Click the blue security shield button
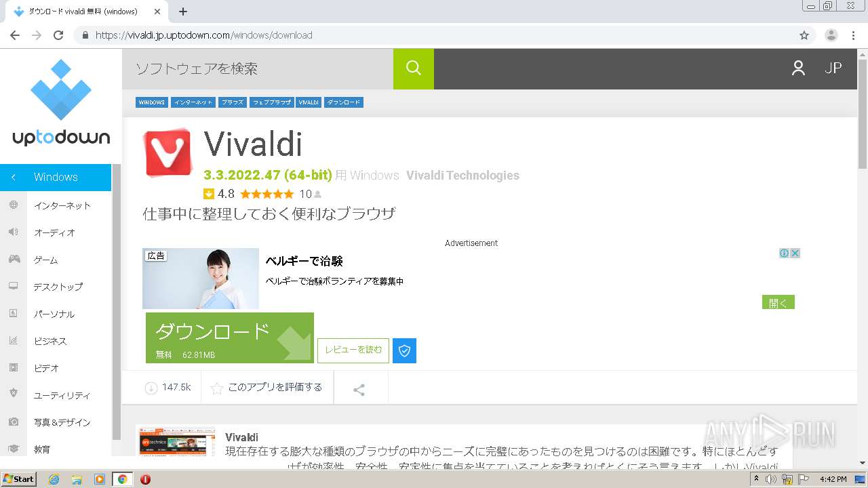Viewport: 868px width, 488px height. 405,350
